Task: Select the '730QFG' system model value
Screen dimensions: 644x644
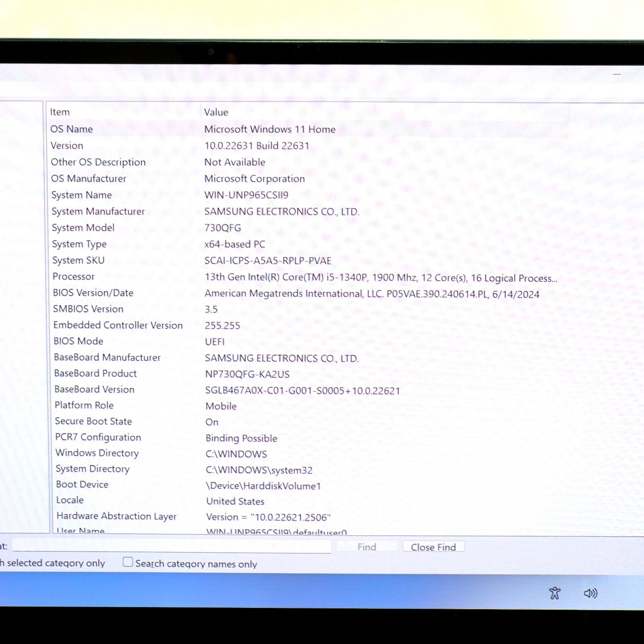Action: coord(223,228)
